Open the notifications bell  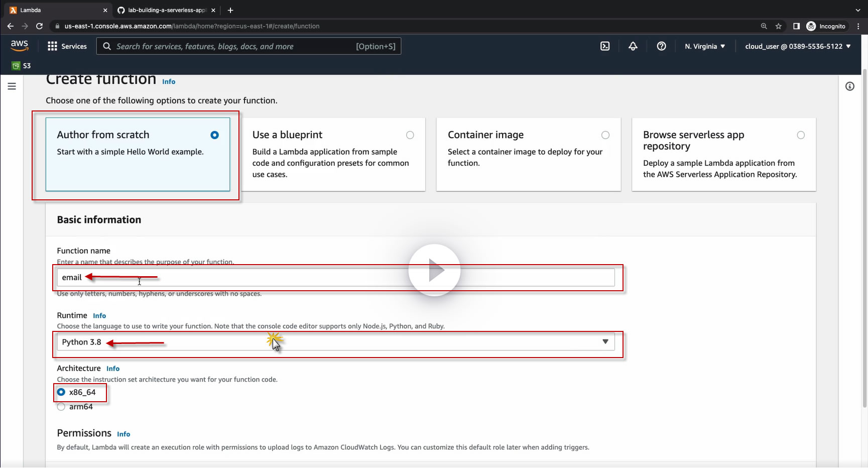coord(633,46)
